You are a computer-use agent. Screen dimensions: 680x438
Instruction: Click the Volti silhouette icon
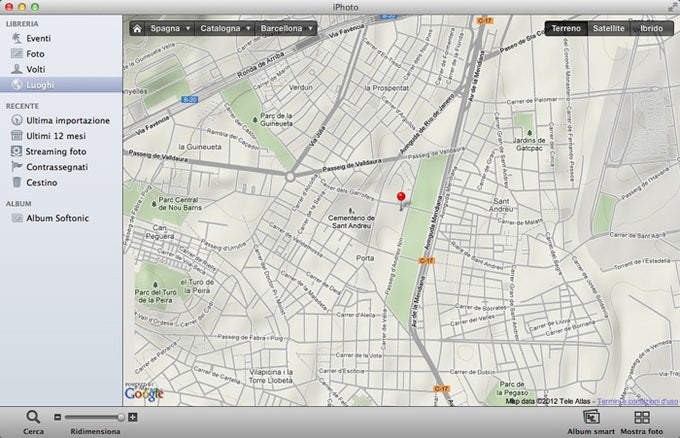pos(16,69)
